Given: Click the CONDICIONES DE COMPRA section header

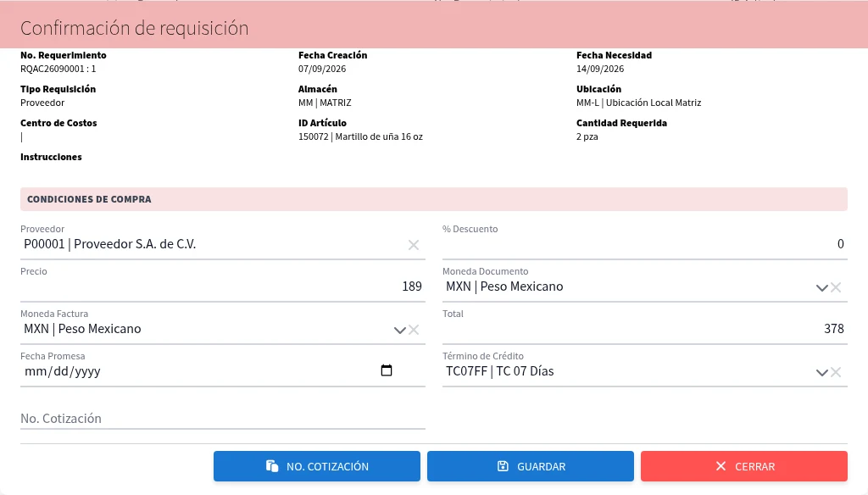Looking at the screenshot, I should click(x=434, y=199).
